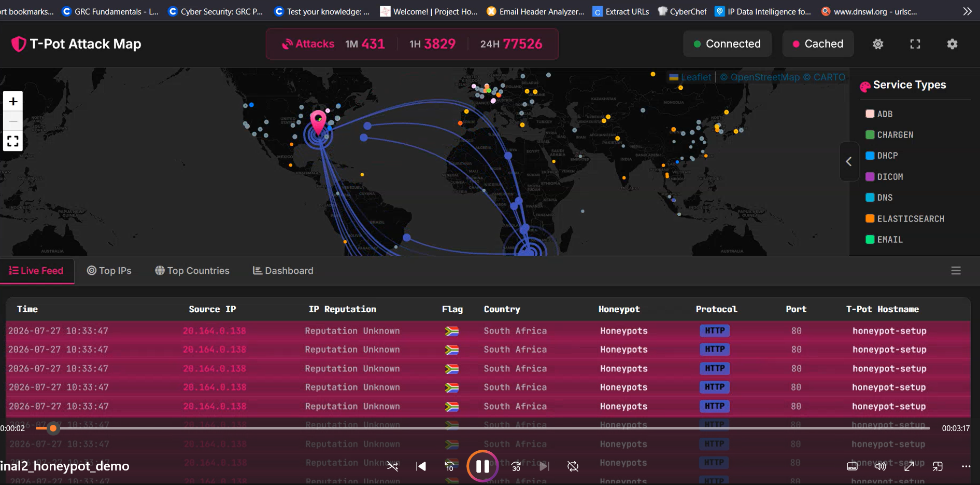Toggle the CHARGEN service type

pyautogui.click(x=890, y=135)
